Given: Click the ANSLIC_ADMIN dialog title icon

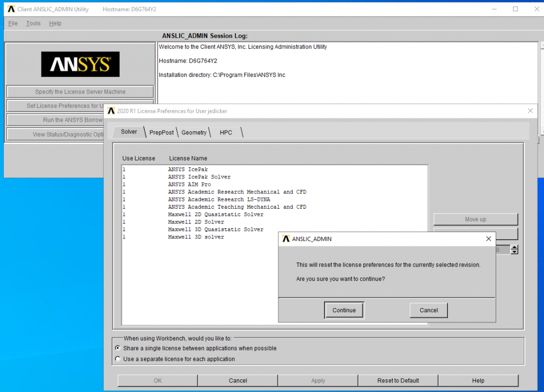Looking at the screenshot, I should click(x=286, y=238).
